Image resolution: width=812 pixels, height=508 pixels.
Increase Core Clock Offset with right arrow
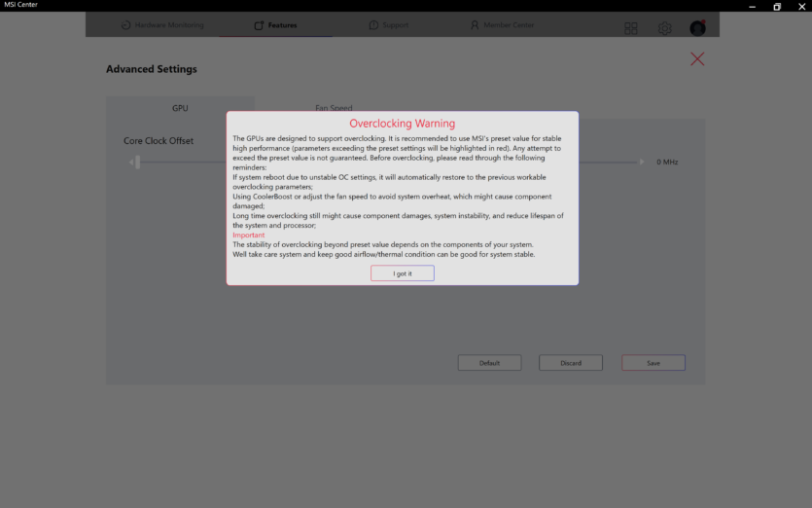point(642,162)
